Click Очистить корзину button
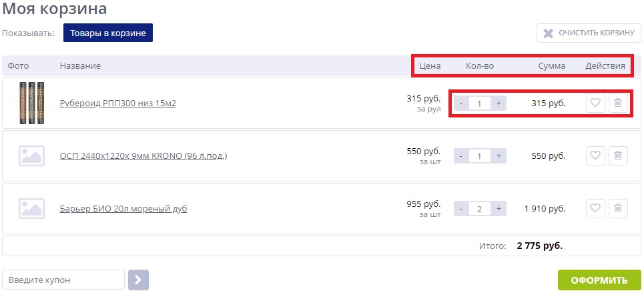This screenshot has height=293, width=644. 589,33
